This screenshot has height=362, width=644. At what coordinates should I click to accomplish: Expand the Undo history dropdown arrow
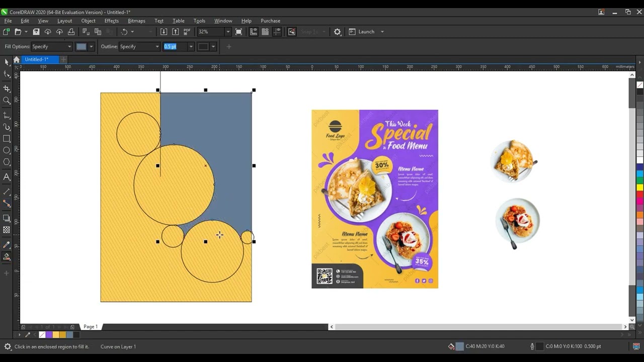(x=132, y=32)
